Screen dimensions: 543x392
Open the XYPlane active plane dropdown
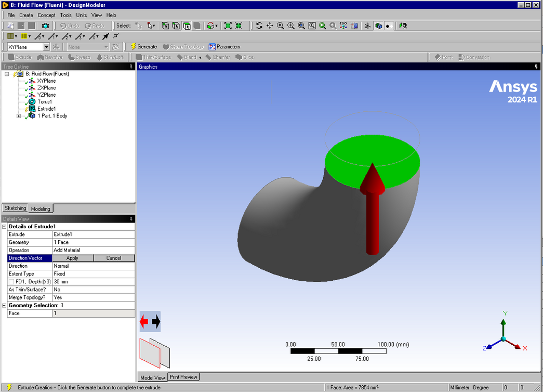pos(46,47)
